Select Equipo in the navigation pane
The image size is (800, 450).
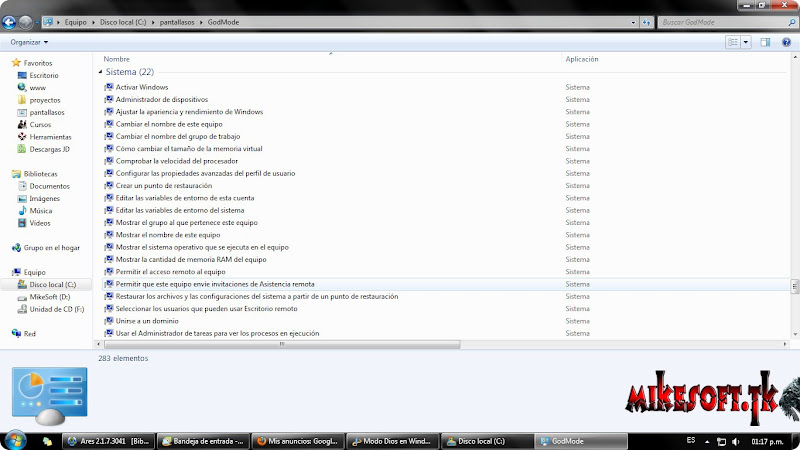coord(34,272)
